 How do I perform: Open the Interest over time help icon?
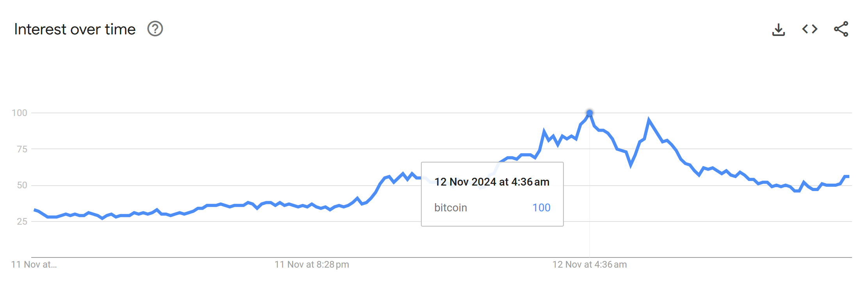[155, 29]
